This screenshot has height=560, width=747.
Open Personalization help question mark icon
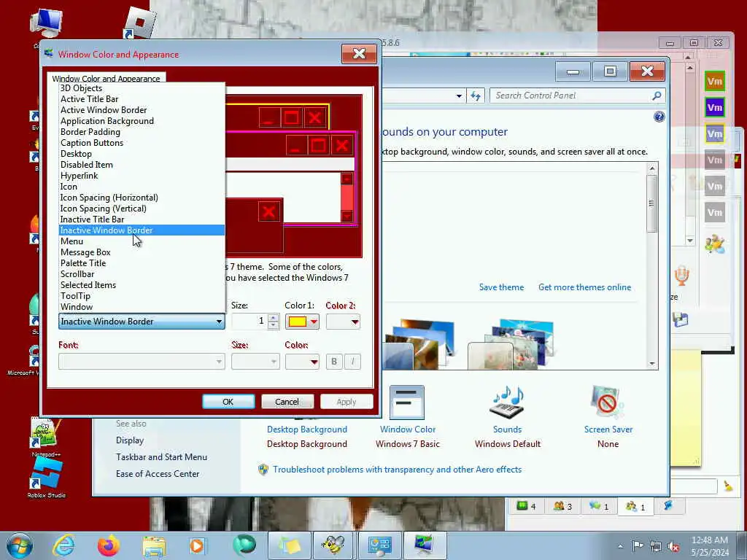point(659,117)
